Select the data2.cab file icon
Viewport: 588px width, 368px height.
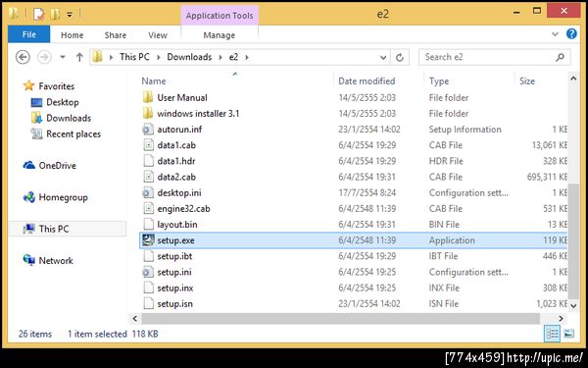[x=149, y=177]
